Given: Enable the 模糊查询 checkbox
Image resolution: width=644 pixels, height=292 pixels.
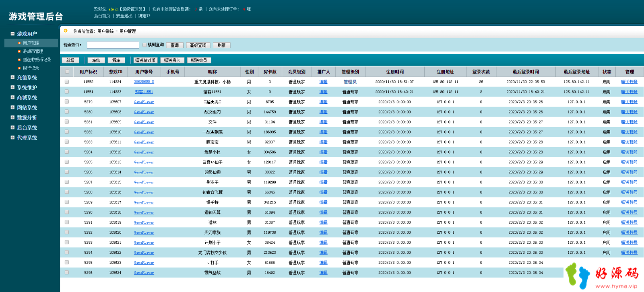Looking at the screenshot, I should 144,45.
